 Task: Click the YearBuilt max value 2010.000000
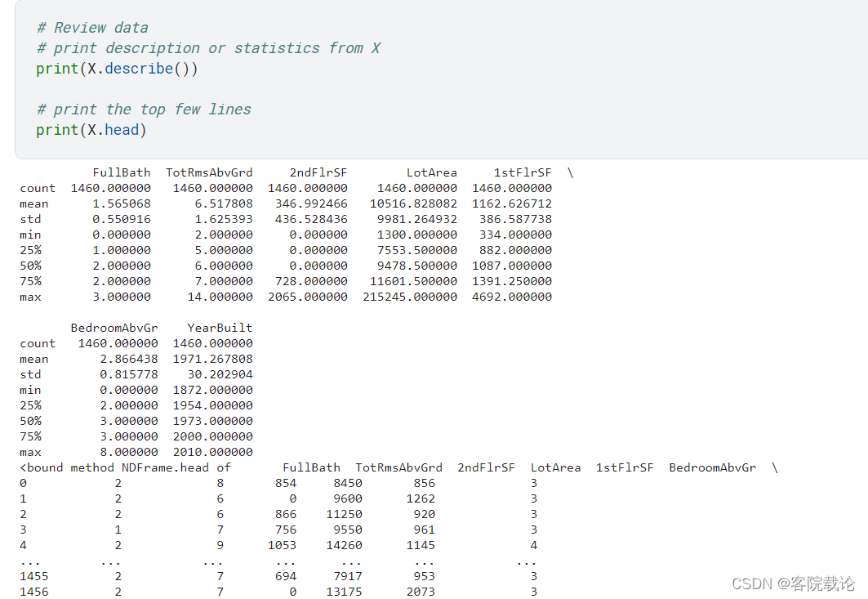(x=213, y=452)
